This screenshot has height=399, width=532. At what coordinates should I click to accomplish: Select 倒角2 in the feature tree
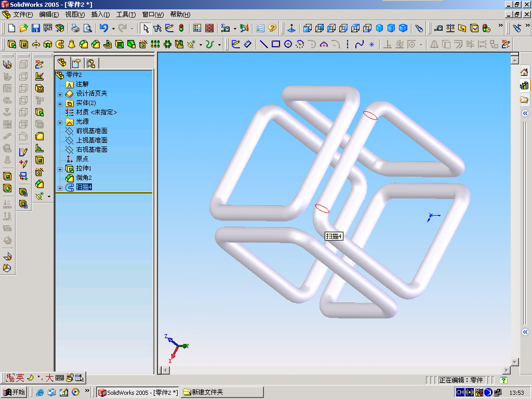tap(84, 178)
